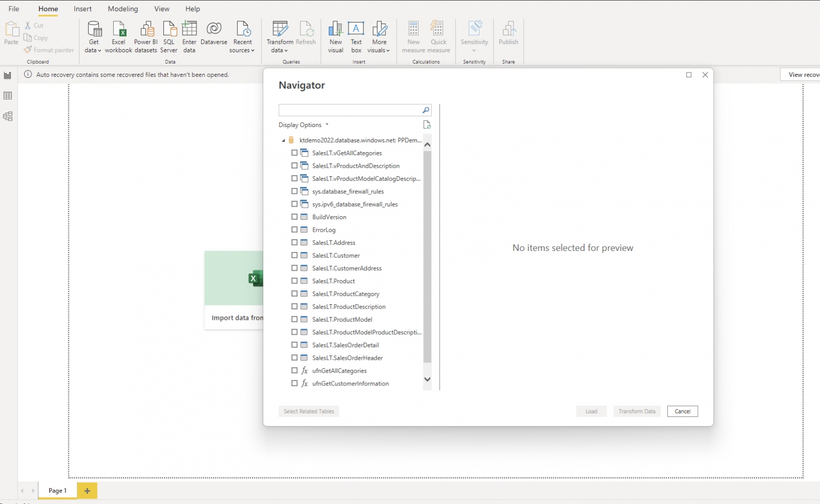Collapse the ktdemo2022 database node
Image resolution: width=820 pixels, height=504 pixels.
click(283, 140)
